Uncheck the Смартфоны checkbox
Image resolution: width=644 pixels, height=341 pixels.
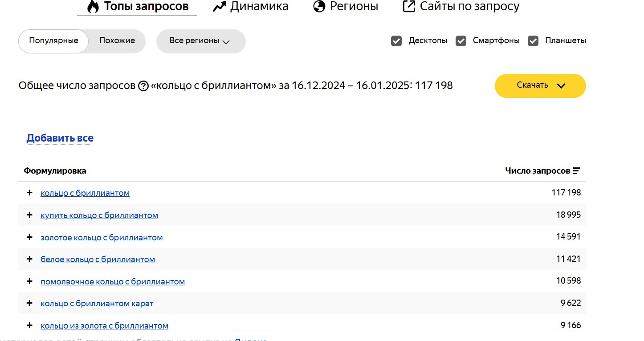click(x=461, y=41)
